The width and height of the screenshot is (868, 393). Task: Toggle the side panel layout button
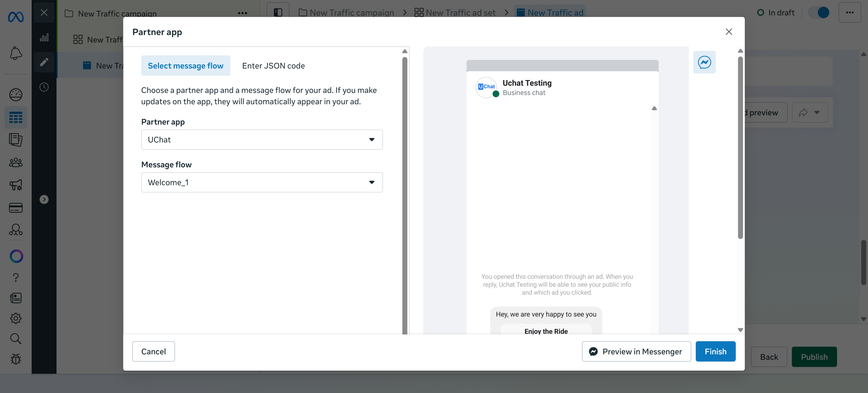tap(278, 13)
